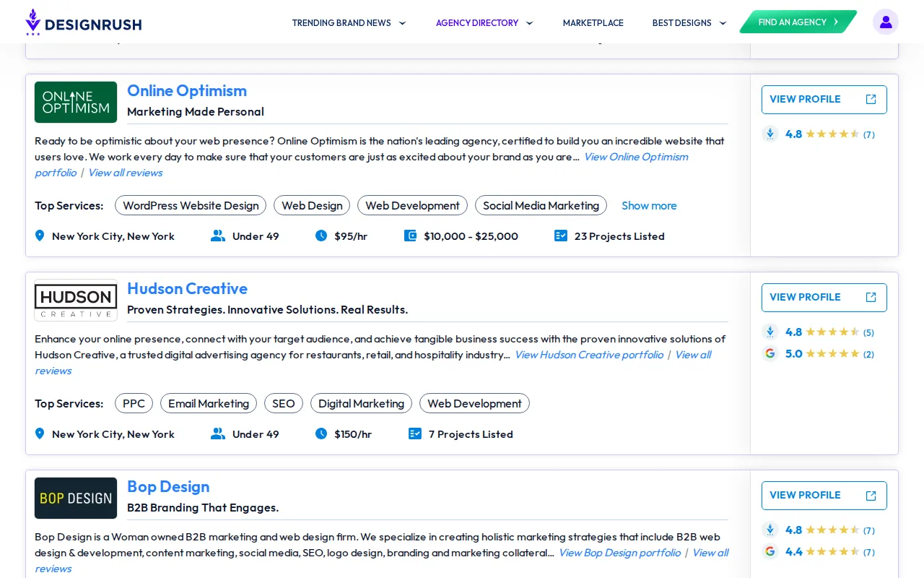Image resolution: width=924 pixels, height=578 pixels.
Task: View all reviews for Bop Design
Action: click(x=710, y=553)
